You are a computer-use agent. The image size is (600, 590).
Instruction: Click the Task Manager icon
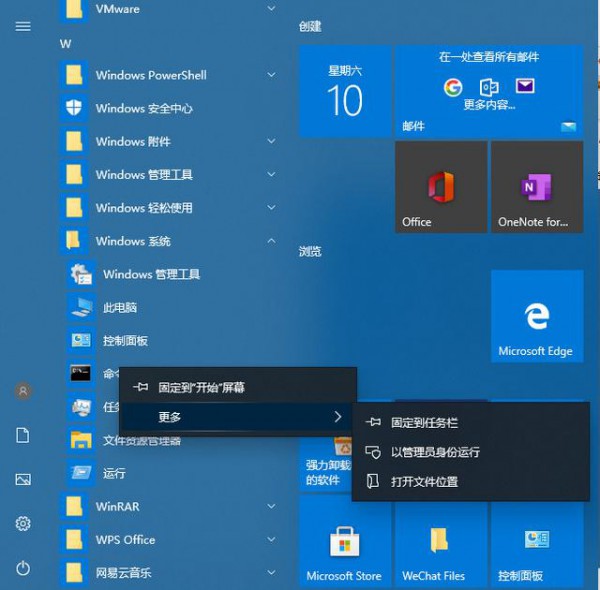coord(81,407)
